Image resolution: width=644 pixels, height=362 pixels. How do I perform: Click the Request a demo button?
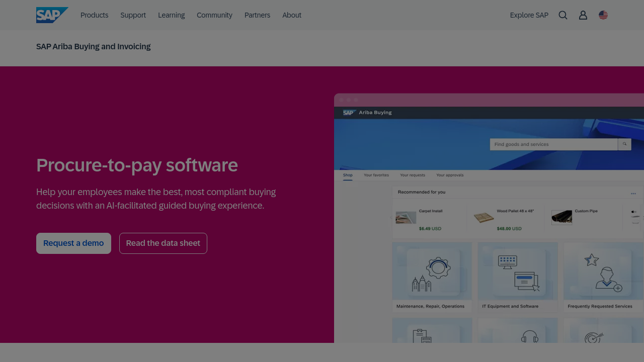click(73, 243)
